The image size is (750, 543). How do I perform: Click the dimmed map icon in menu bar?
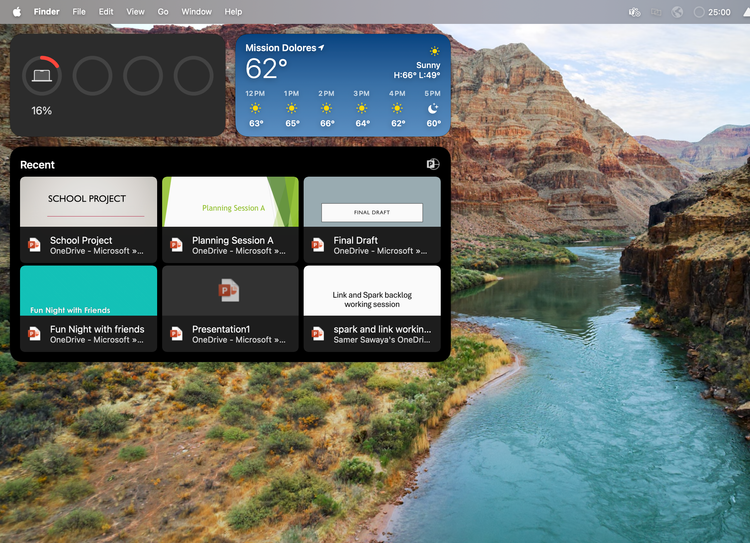pos(656,12)
